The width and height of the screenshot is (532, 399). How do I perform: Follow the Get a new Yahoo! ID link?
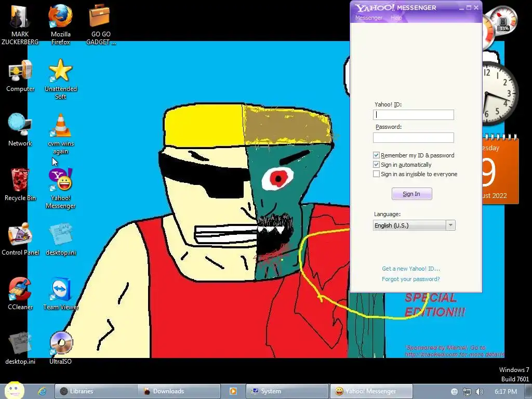pyautogui.click(x=411, y=269)
